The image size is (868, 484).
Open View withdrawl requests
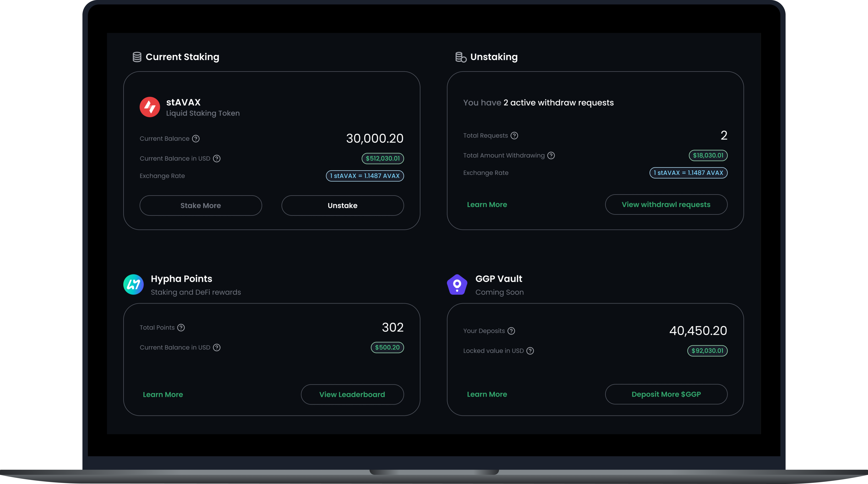coord(666,204)
